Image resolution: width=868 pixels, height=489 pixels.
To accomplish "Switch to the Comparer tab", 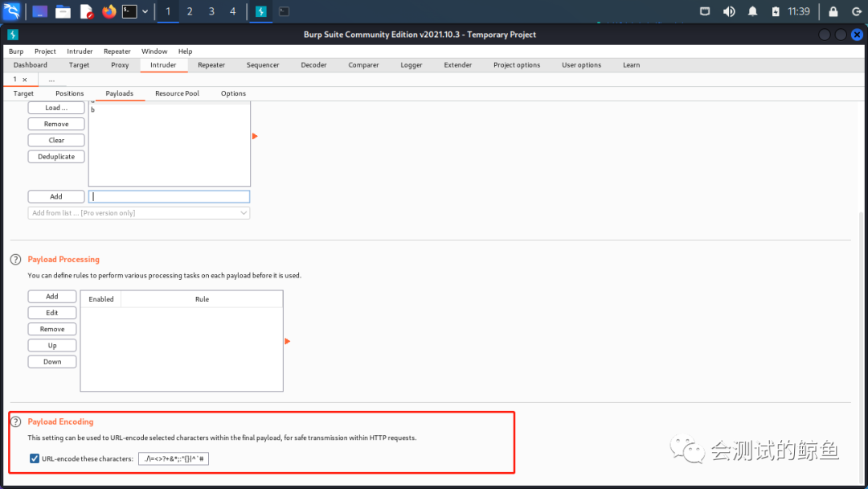I will [x=363, y=65].
